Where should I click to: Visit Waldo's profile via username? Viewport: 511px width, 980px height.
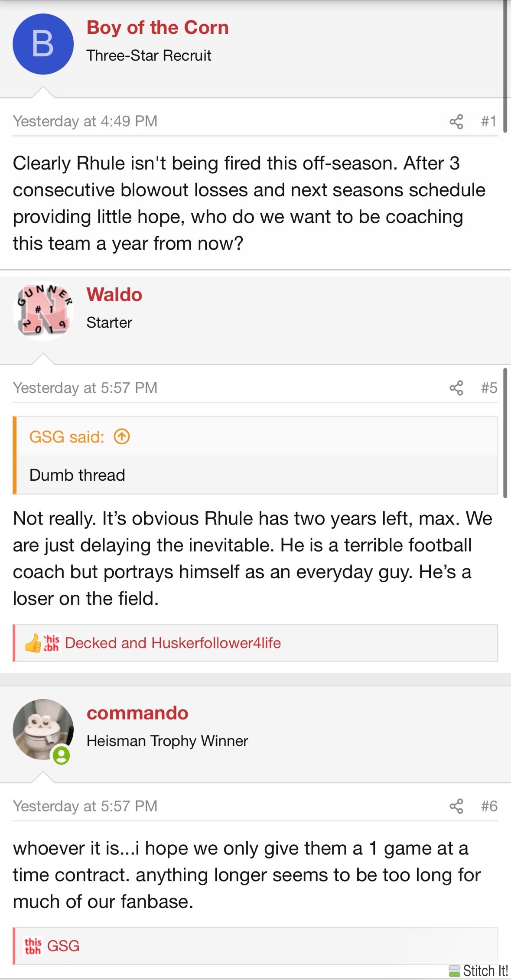click(114, 295)
